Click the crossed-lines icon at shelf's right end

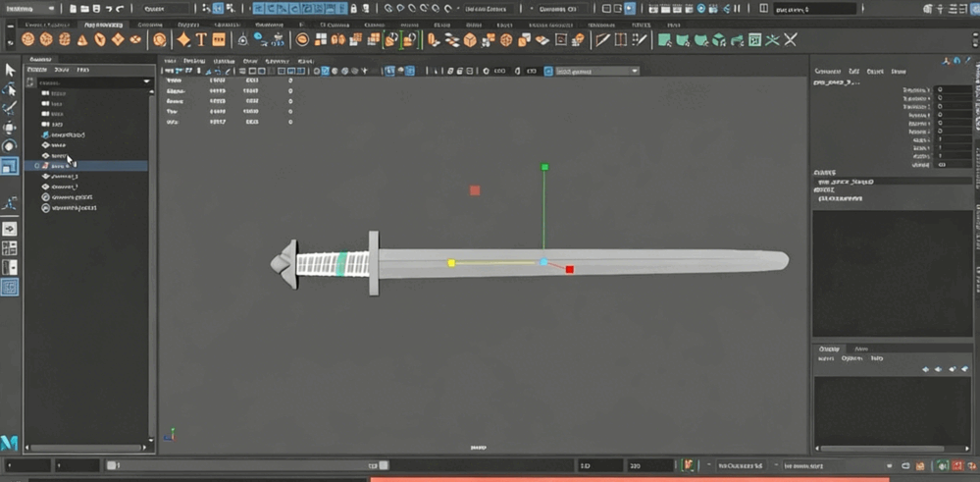(790, 40)
